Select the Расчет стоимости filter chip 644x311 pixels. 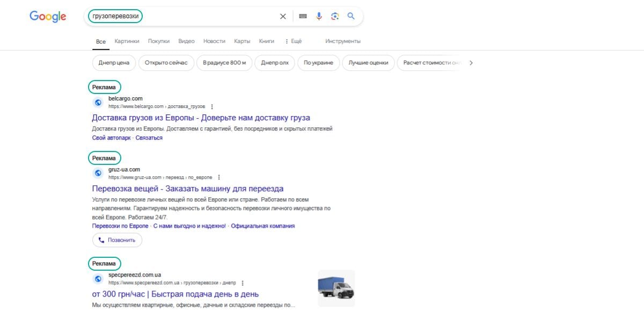coord(430,63)
